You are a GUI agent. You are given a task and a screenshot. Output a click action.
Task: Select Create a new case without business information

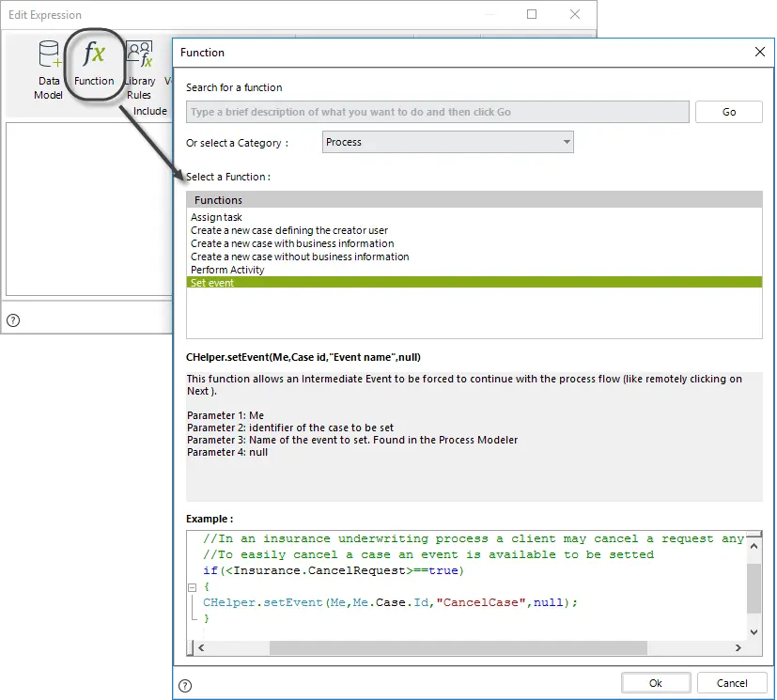pos(474,257)
